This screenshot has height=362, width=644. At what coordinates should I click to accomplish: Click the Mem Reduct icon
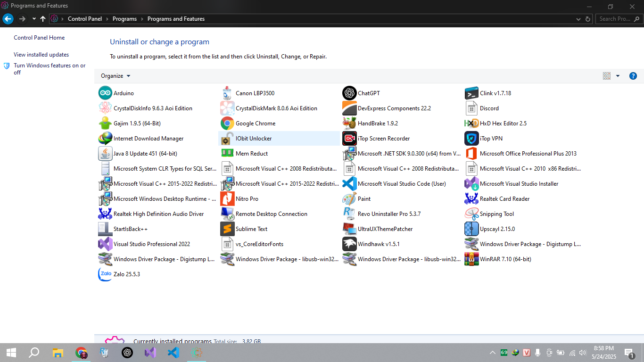(227, 153)
